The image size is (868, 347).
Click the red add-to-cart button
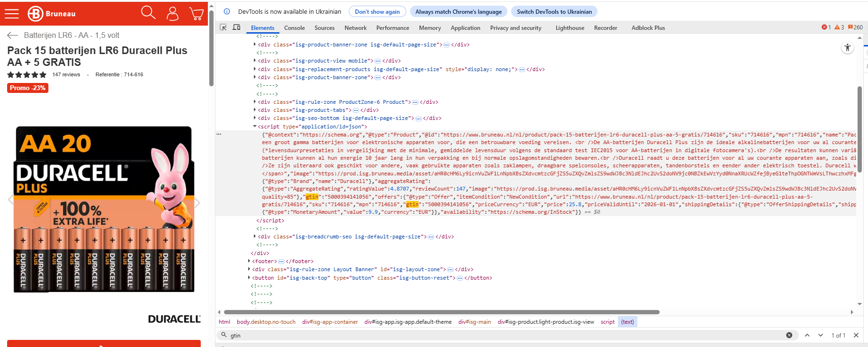104,343
